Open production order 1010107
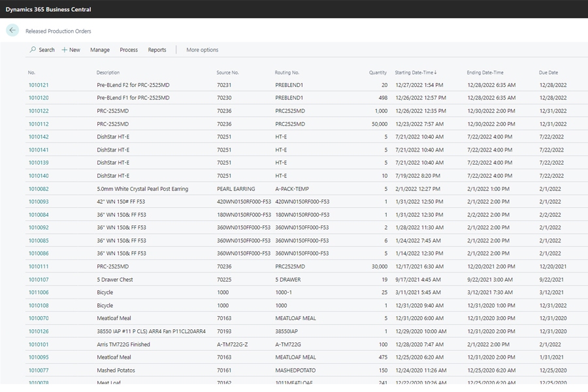Screen dimensions: 588x392 pos(39,280)
